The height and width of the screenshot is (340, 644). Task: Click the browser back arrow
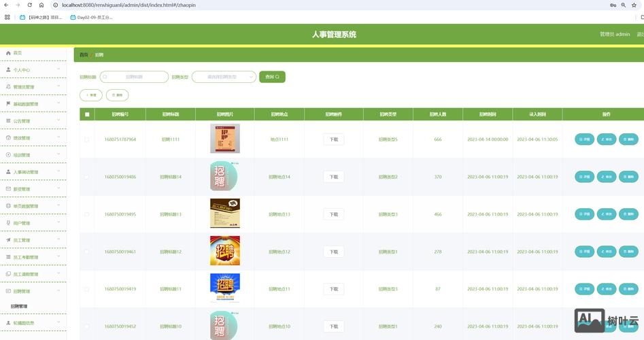[x=6, y=5]
